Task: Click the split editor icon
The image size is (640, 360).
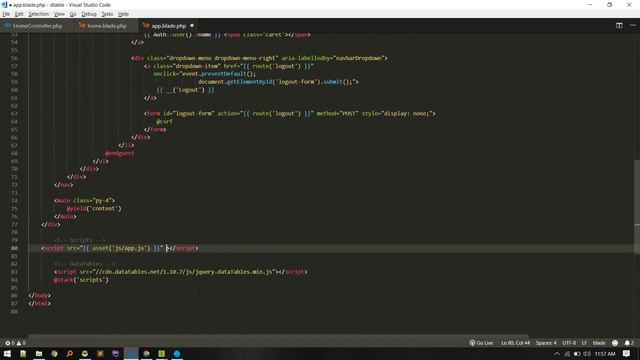Action: tap(619, 25)
